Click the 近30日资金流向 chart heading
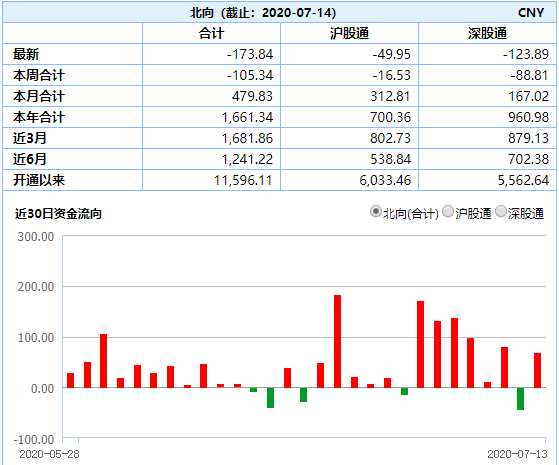Viewport: 559px width, 465px height. click(x=58, y=214)
